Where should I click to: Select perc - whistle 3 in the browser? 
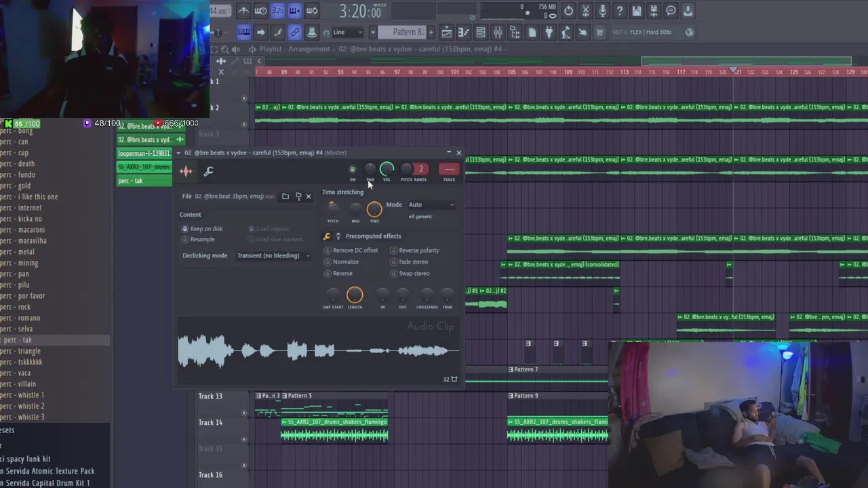click(54, 418)
